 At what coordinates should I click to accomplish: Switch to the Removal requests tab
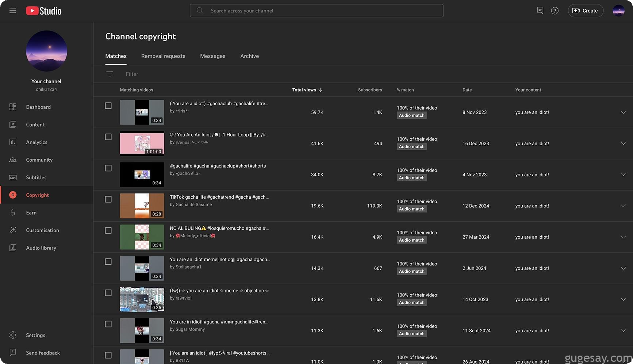(163, 56)
